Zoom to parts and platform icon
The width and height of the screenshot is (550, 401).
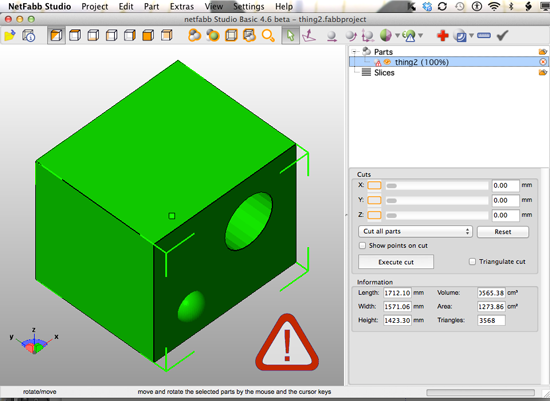[249, 35]
